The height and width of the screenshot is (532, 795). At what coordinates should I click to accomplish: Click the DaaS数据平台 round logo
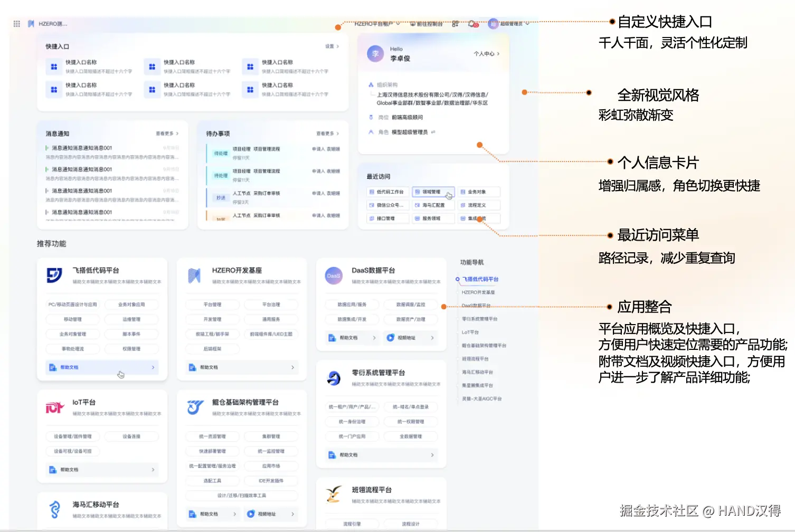click(334, 275)
